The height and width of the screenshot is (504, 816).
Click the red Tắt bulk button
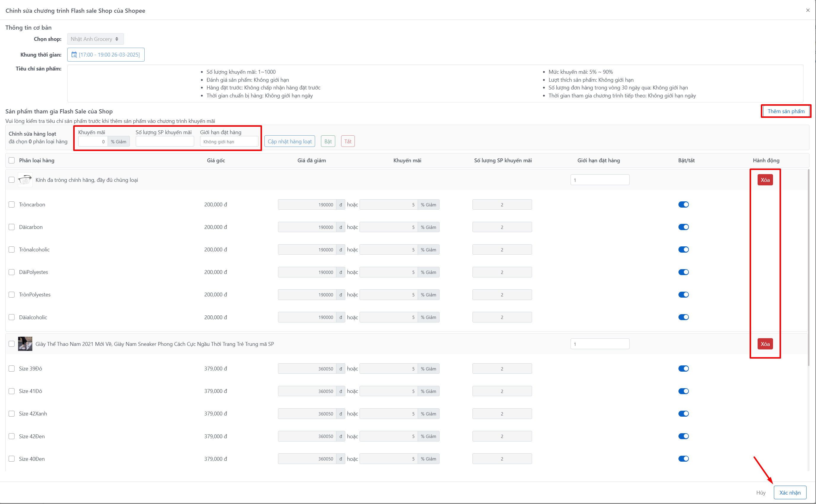pyautogui.click(x=348, y=141)
